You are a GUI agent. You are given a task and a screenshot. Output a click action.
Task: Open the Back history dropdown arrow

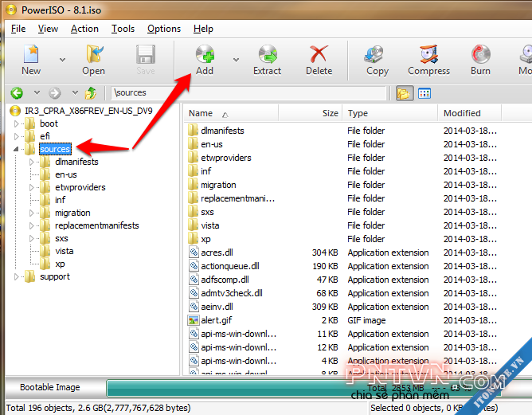37,92
